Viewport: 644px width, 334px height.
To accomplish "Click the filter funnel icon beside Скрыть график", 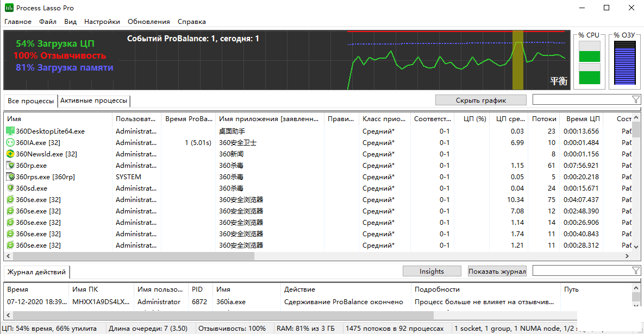I will coord(635,100).
